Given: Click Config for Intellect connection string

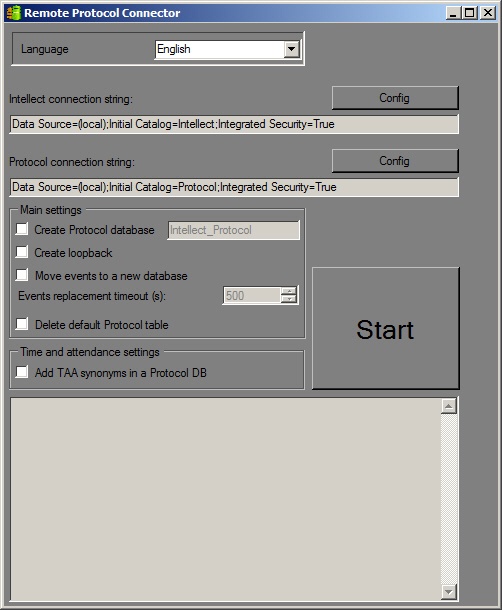Looking at the screenshot, I should [x=395, y=98].
